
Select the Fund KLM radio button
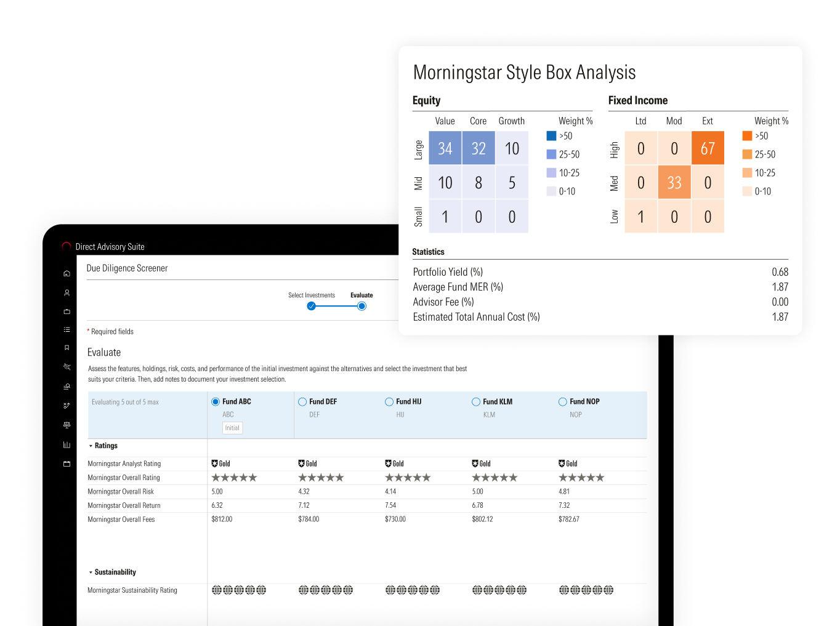click(476, 402)
